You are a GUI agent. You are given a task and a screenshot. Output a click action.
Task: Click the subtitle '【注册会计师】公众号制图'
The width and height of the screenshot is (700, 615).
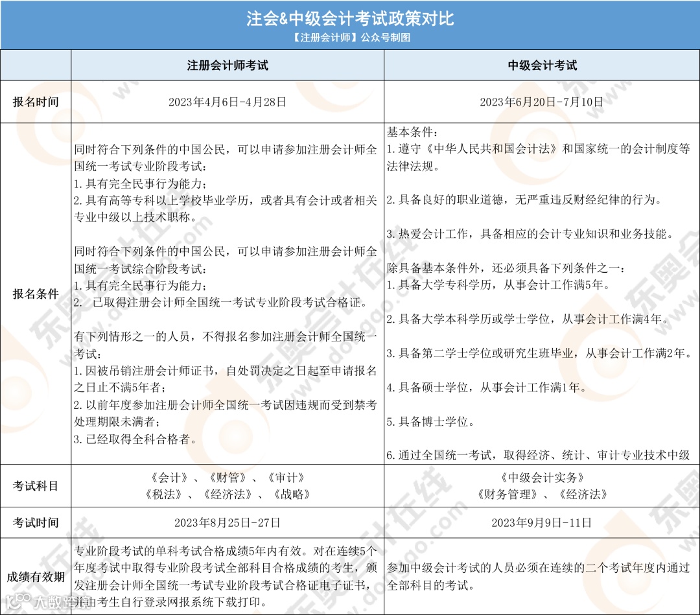click(350, 38)
